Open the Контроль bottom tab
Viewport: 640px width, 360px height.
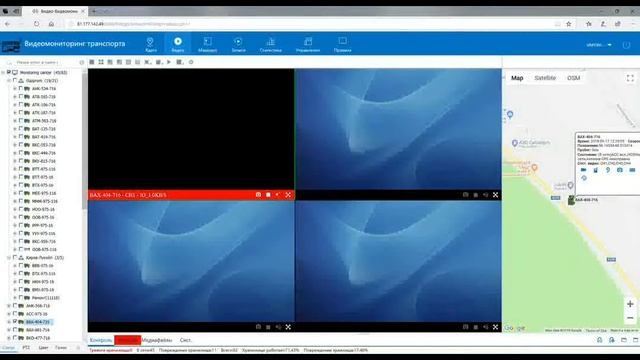pyautogui.click(x=101, y=340)
